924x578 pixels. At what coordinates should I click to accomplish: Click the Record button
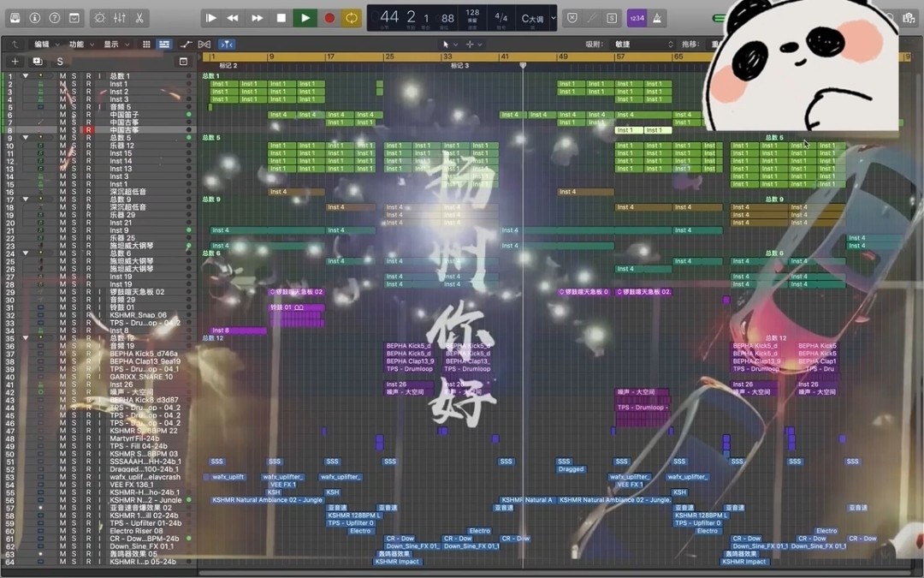329,17
